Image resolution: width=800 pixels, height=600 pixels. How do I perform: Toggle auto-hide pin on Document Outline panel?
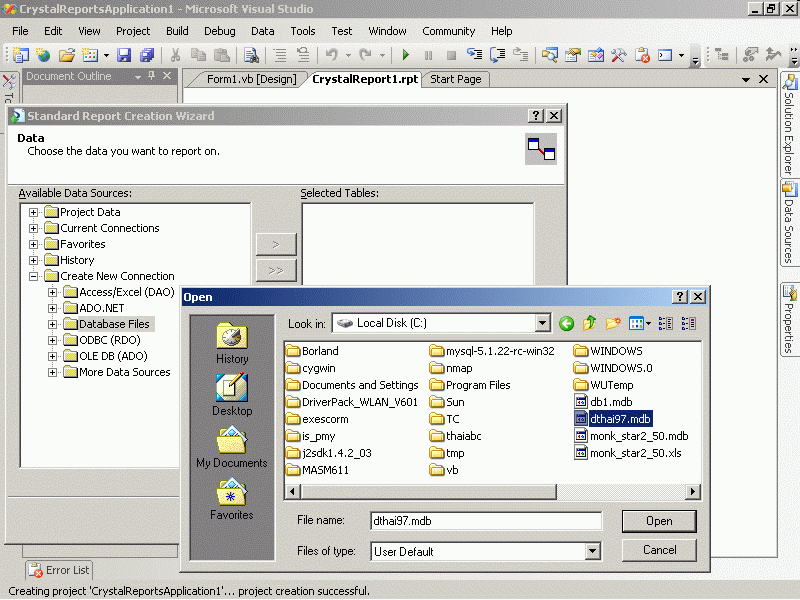pyautogui.click(x=152, y=76)
